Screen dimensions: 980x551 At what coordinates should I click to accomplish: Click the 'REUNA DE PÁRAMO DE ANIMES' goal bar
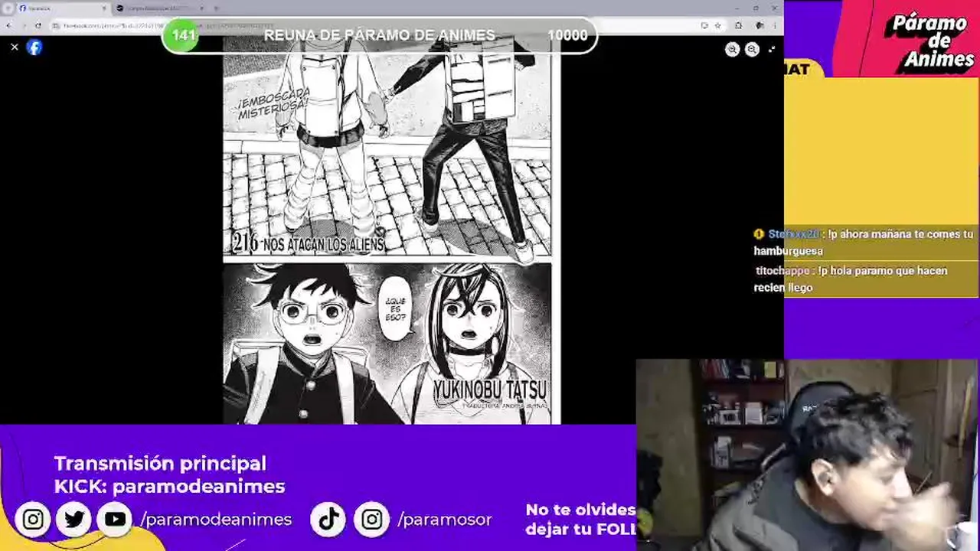click(379, 35)
